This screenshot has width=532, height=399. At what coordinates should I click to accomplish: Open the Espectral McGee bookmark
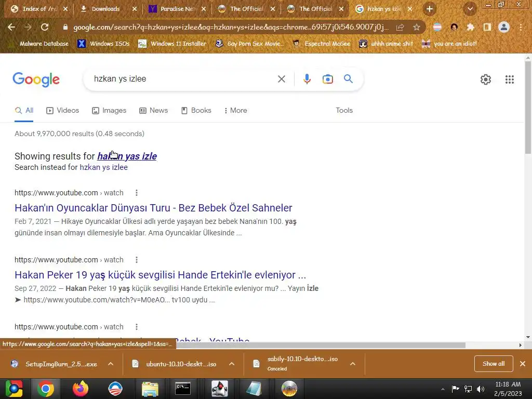tap(321, 44)
